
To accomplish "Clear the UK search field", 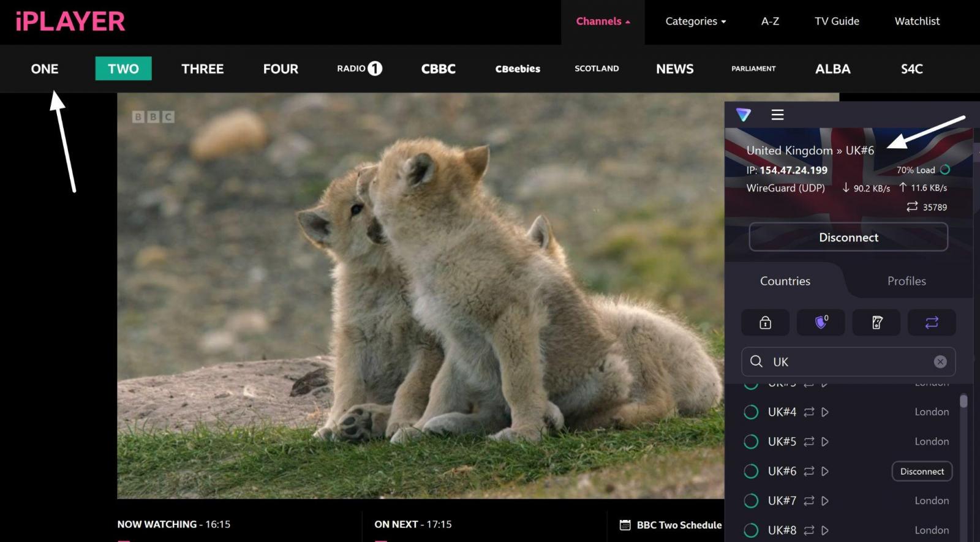I will pyautogui.click(x=940, y=362).
